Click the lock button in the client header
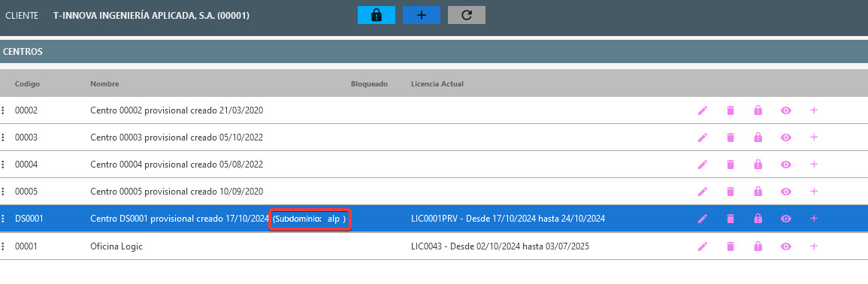The height and width of the screenshot is (284, 868). tap(377, 15)
